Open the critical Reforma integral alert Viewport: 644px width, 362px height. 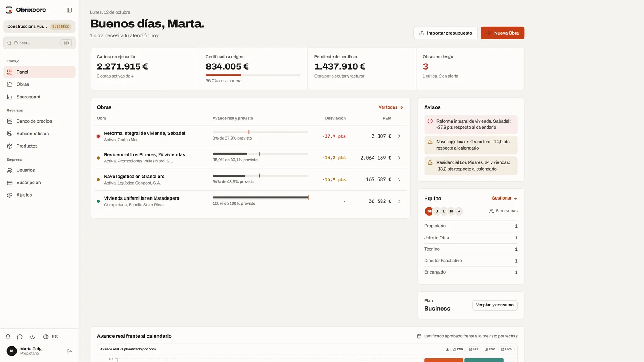click(471, 124)
